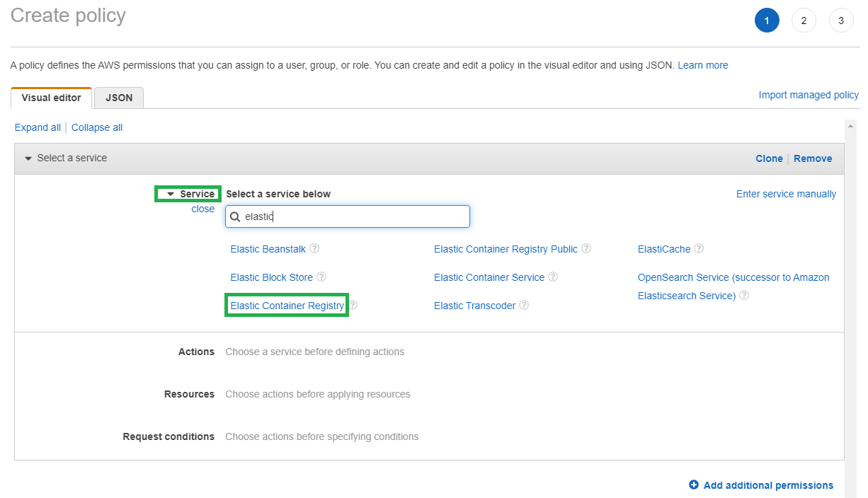
Task: Open help icon beside Elastic Transcoder
Action: (524, 306)
